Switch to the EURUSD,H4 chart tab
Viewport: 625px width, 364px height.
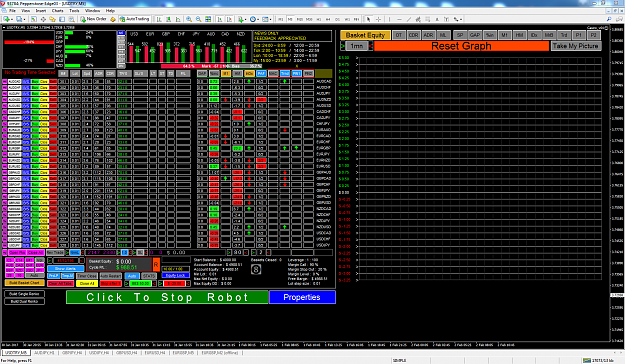154,353
